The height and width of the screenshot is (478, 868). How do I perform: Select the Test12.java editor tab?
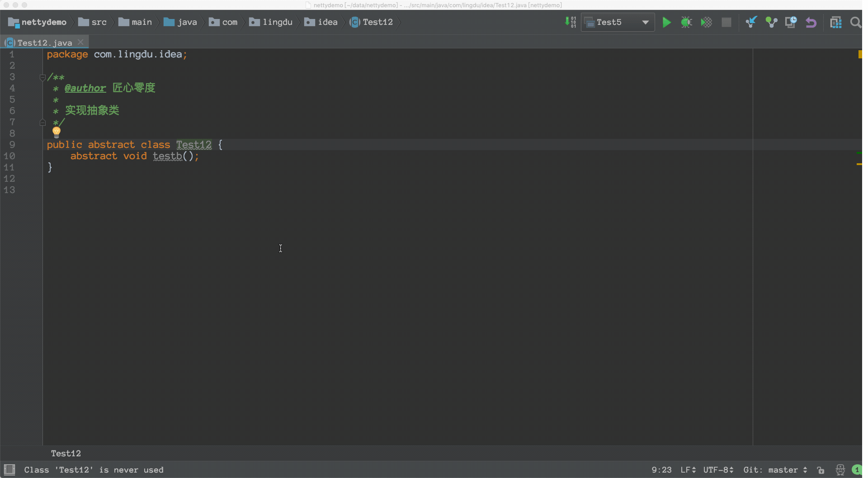click(x=44, y=43)
